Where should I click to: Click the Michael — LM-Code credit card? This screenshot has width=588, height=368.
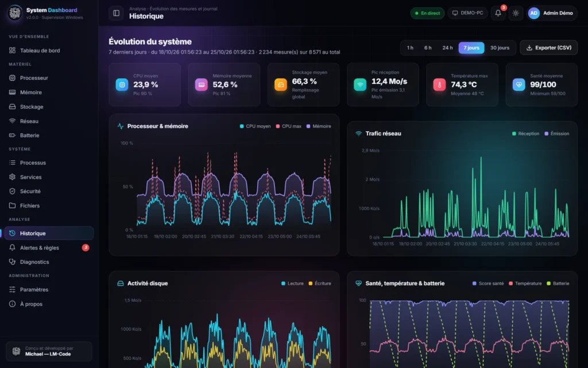(49, 351)
